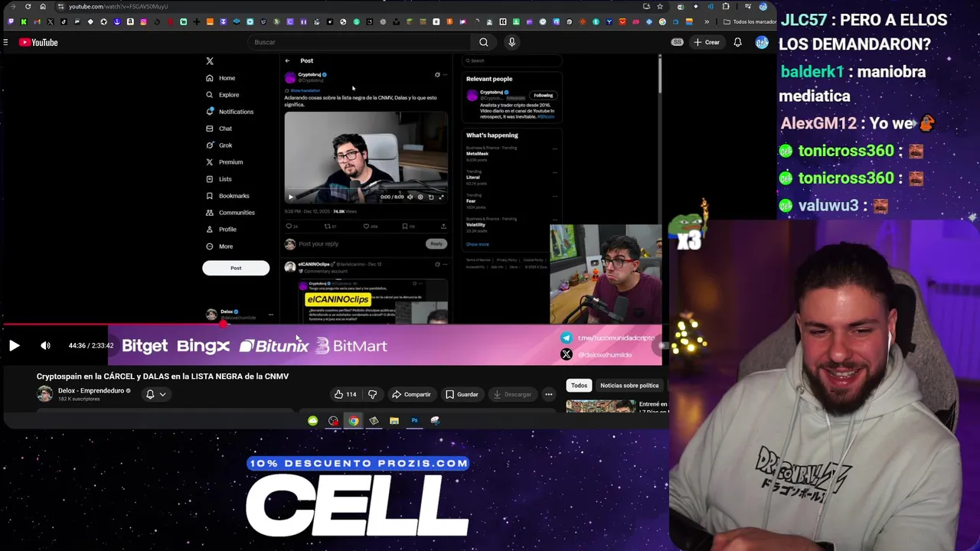This screenshot has width=980, height=551.
Task: Like the Cryptobruj tweet heart icon
Action: point(366,227)
